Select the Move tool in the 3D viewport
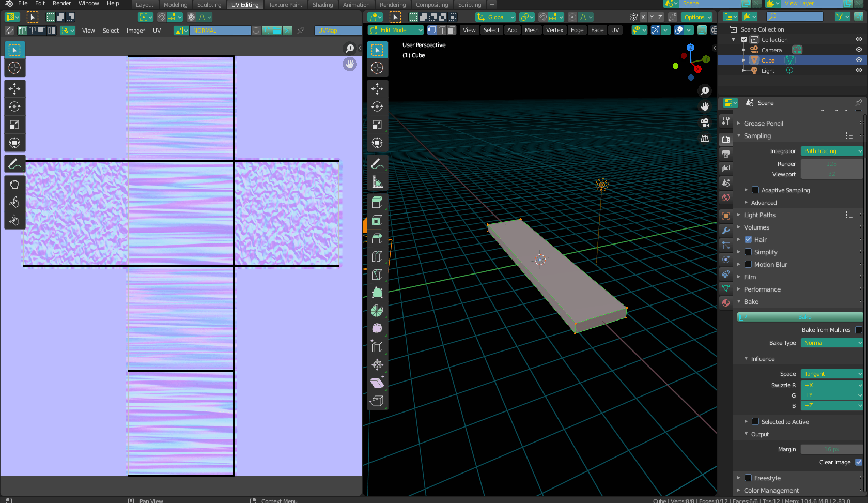 (x=377, y=89)
